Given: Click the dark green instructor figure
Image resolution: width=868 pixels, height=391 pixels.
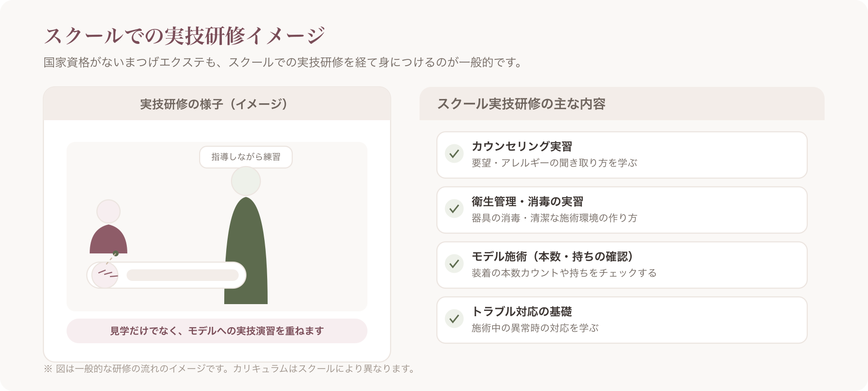Looking at the screenshot, I should click(x=246, y=251).
